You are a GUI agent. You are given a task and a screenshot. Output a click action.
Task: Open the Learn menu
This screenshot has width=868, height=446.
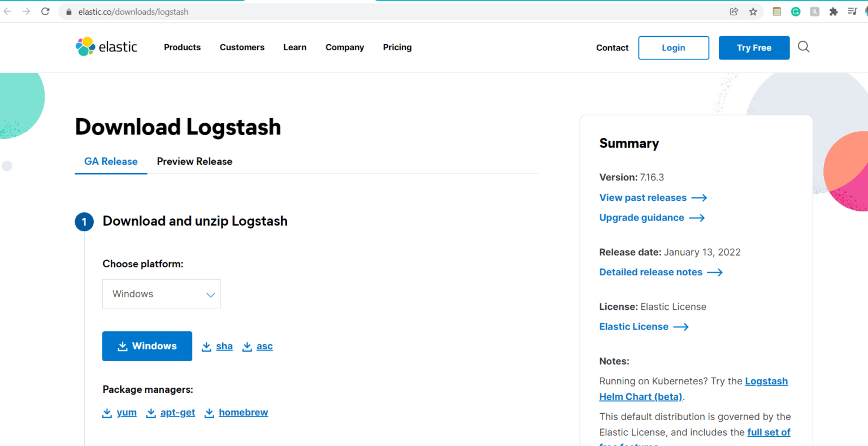(x=295, y=47)
